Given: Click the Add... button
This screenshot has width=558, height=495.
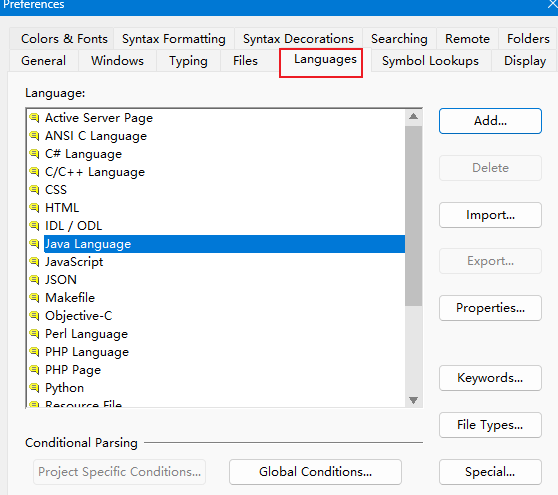Looking at the screenshot, I should point(490,121).
